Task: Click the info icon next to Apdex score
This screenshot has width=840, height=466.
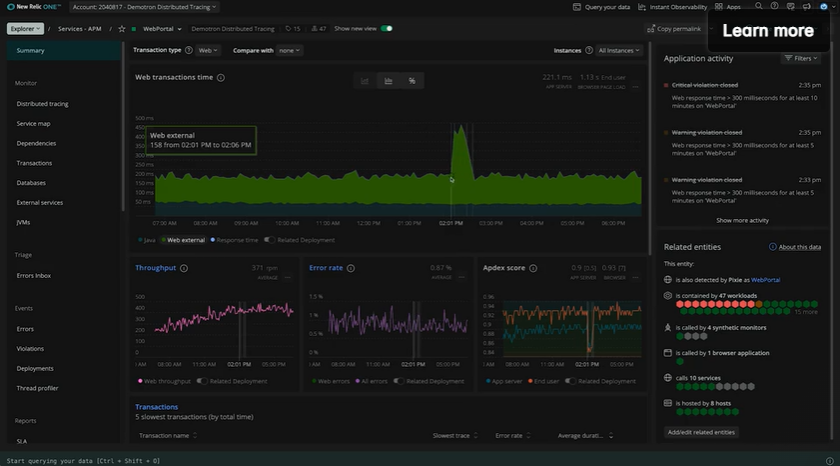Action: tap(534, 268)
